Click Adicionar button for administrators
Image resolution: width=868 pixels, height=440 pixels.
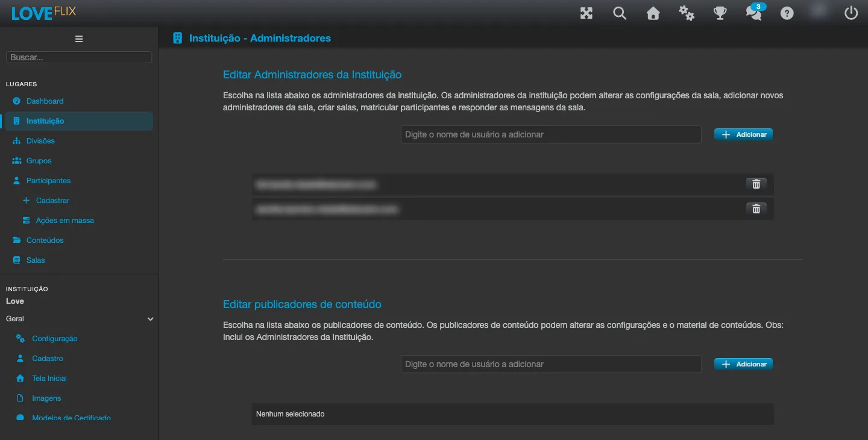click(x=743, y=134)
